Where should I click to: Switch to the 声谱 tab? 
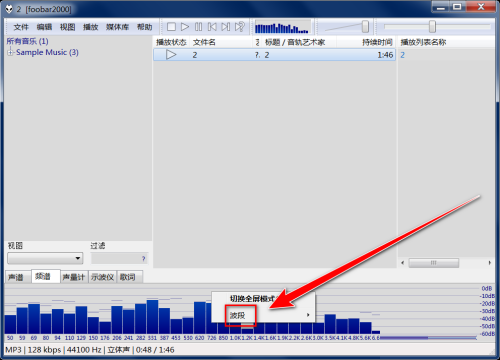click(16, 277)
